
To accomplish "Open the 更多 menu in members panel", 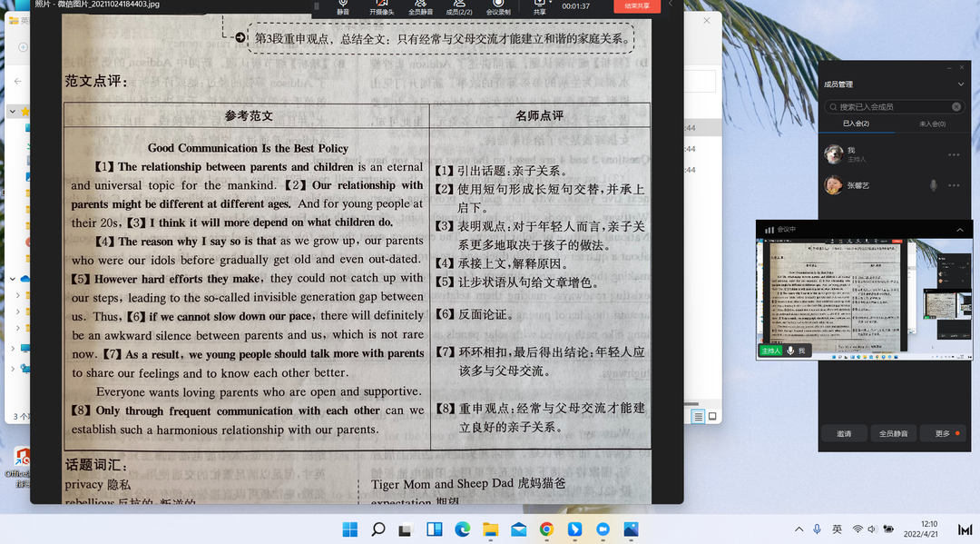I will coord(944,433).
